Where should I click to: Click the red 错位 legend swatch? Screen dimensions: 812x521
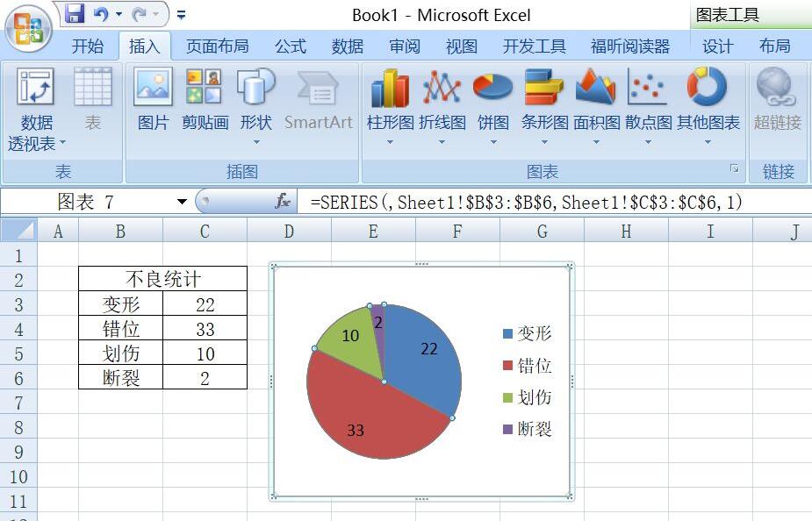507,366
